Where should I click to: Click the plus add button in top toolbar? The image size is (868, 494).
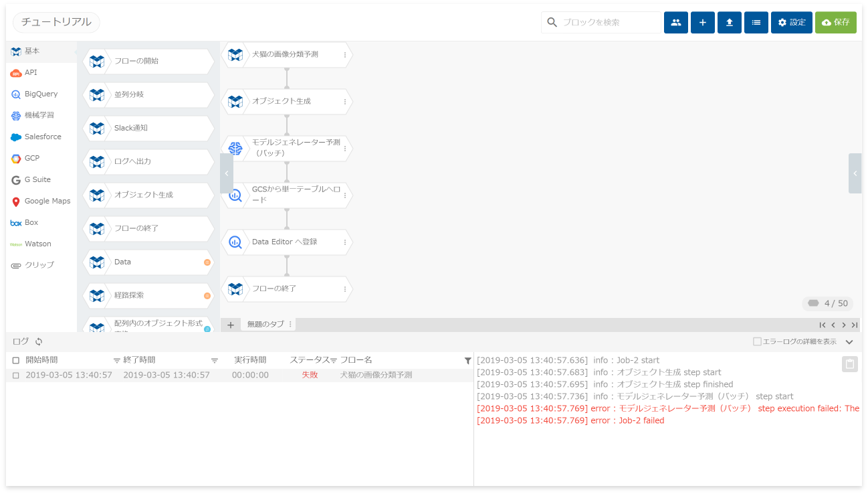pos(703,22)
